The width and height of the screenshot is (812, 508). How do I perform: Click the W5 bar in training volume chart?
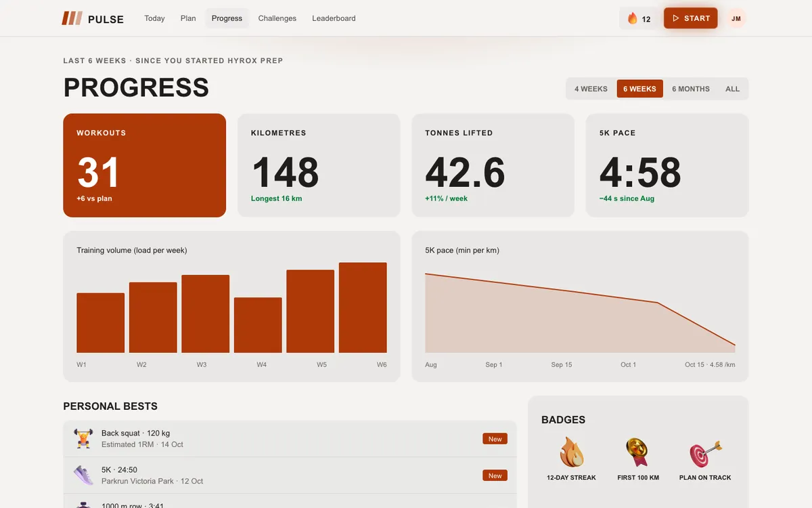[311, 312]
